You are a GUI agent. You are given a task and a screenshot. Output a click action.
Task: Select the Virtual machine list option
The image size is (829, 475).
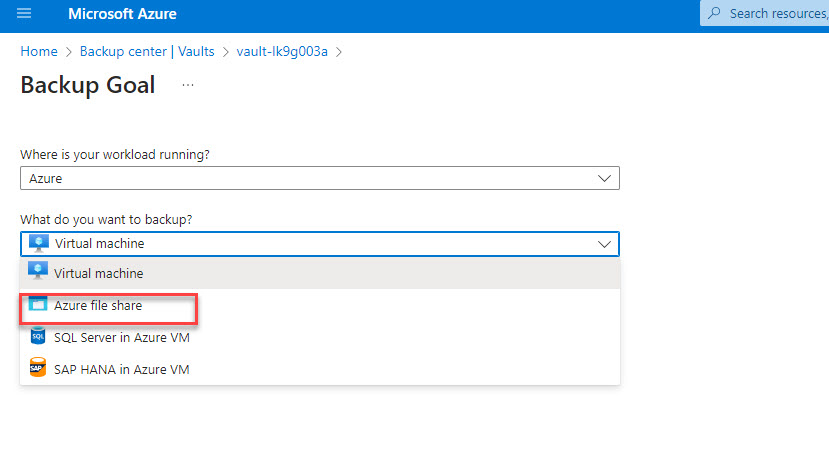pyautogui.click(x=98, y=273)
